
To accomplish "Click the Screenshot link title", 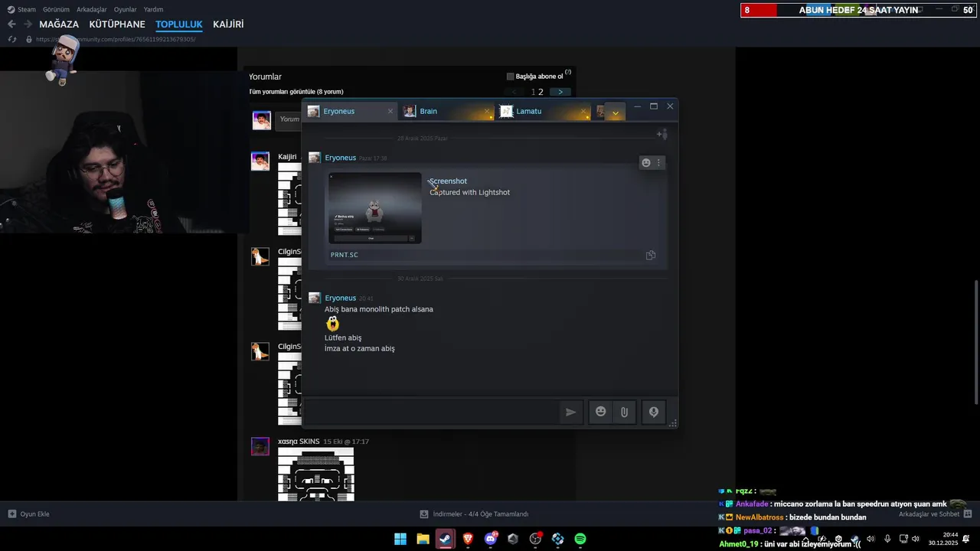I will pos(448,181).
